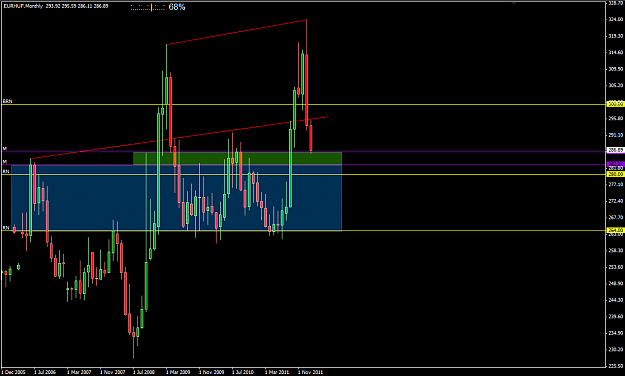Viewport: 625px width, 376px height.
Task: Click the 324.00 price axis value
Action: click(x=615, y=19)
